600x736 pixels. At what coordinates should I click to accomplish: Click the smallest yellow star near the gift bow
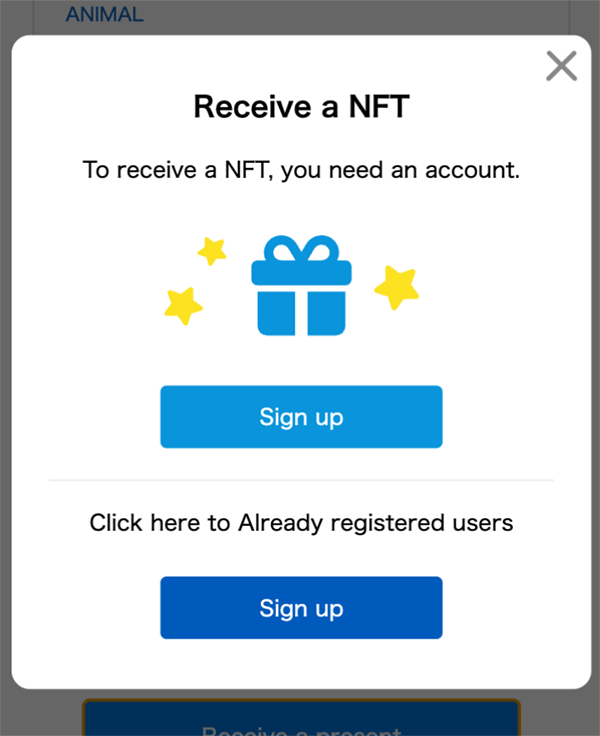[x=212, y=251]
